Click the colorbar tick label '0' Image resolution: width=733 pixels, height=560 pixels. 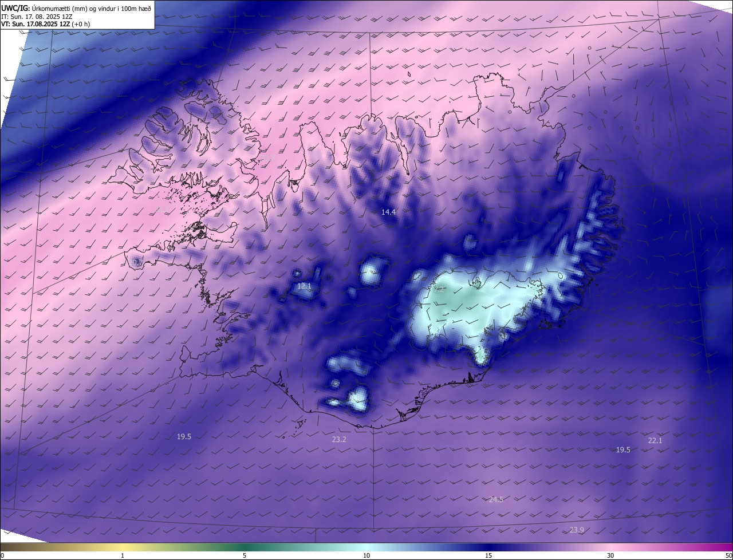(x=2, y=555)
